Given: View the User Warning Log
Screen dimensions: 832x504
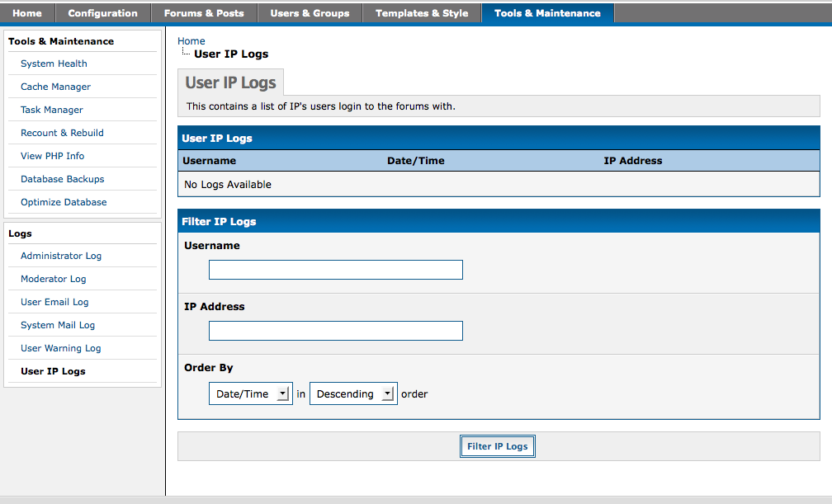Looking at the screenshot, I should [x=60, y=348].
